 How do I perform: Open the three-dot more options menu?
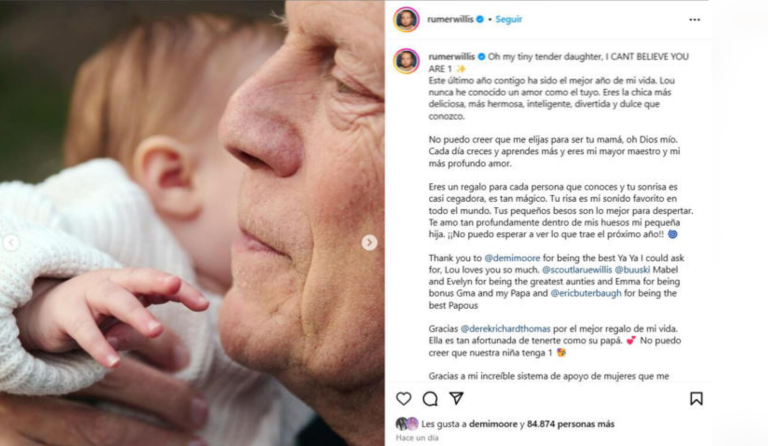point(695,19)
